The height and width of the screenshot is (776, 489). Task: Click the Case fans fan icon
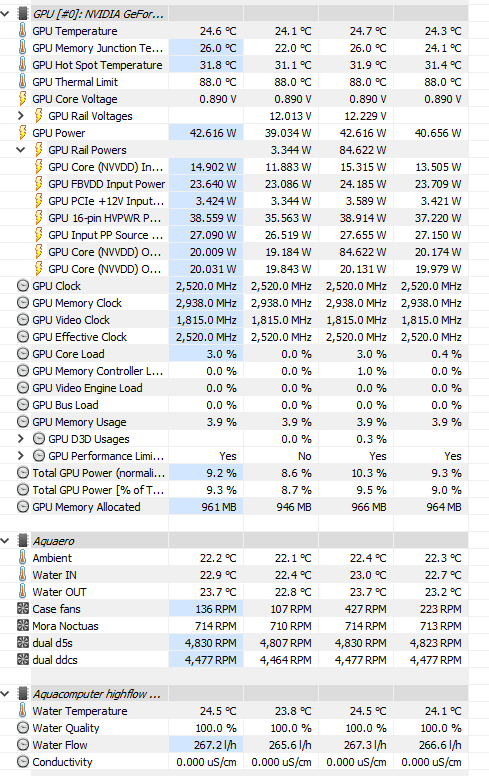pyautogui.click(x=23, y=608)
